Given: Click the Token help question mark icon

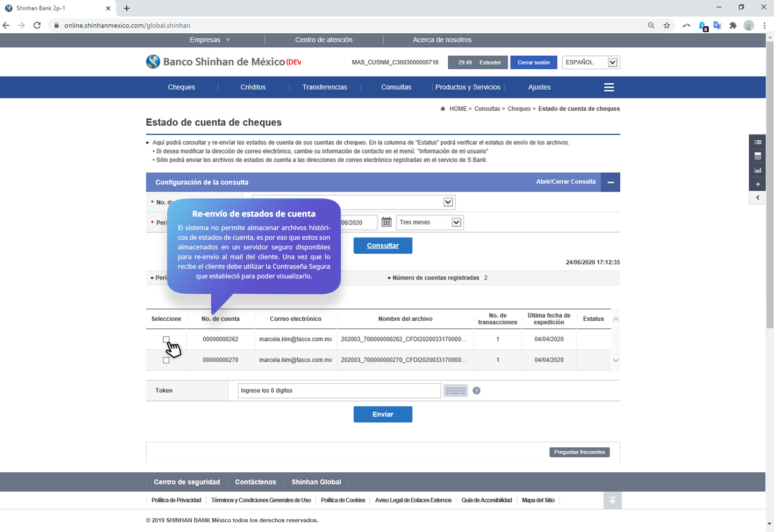Looking at the screenshot, I should click(x=476, y=391).
